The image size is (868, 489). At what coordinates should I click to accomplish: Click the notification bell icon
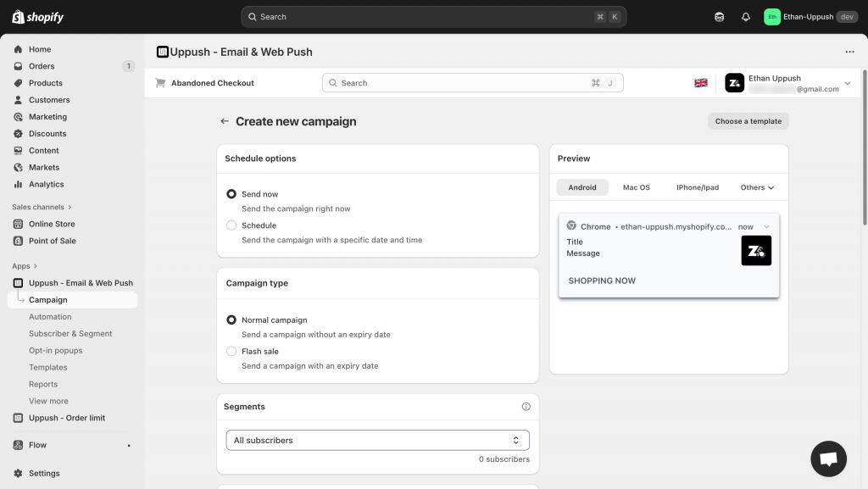pos(746,17)
